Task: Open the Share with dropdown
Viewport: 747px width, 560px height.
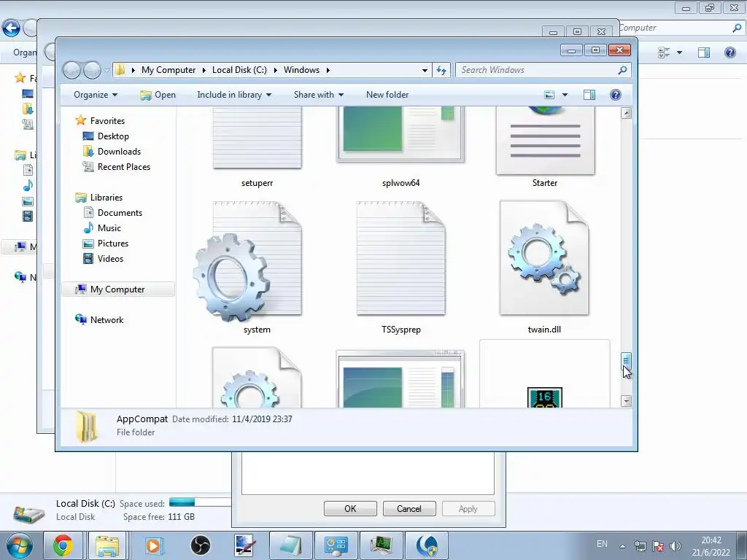Action: [x=318, y=95]
